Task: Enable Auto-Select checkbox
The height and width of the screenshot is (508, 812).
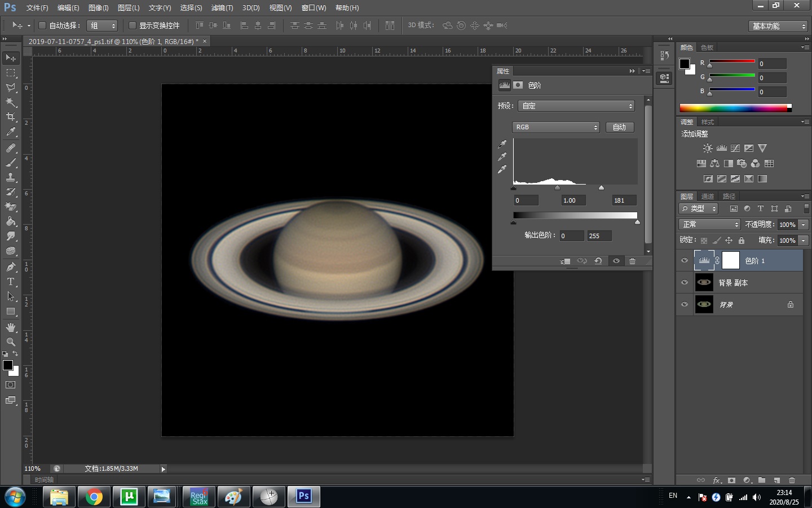Action: 42,25
